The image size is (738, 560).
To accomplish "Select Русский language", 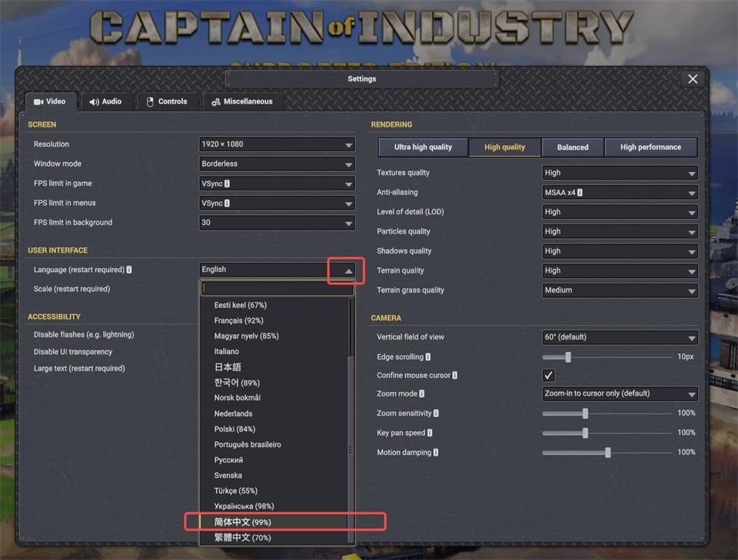I will pos(274,460).
